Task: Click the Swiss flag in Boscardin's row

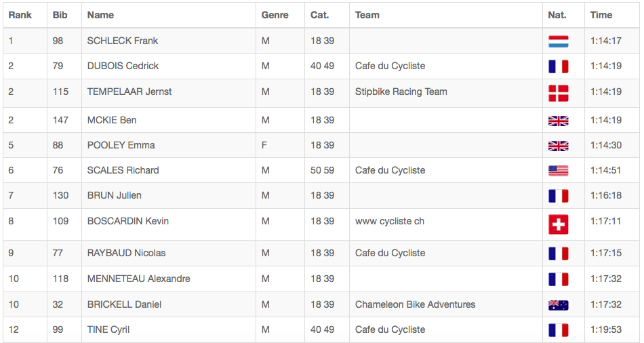Action: (558, 224)
